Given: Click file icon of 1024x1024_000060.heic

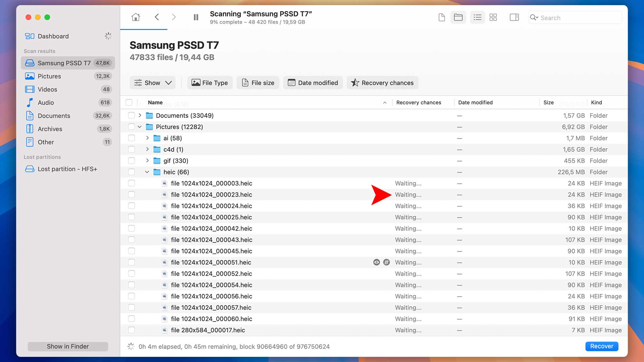Looking at the screenshot, I should 165,319.
